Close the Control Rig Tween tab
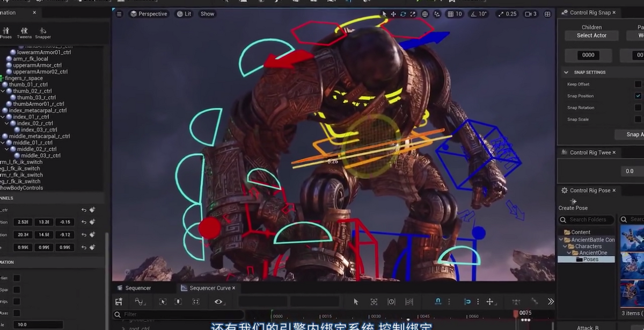 (614, 153)
